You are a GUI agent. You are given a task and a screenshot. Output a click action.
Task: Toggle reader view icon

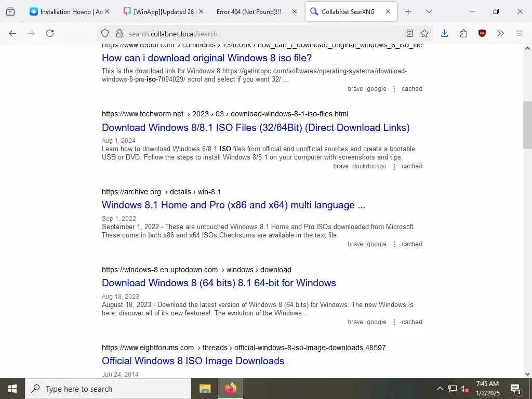click(409, 33)
